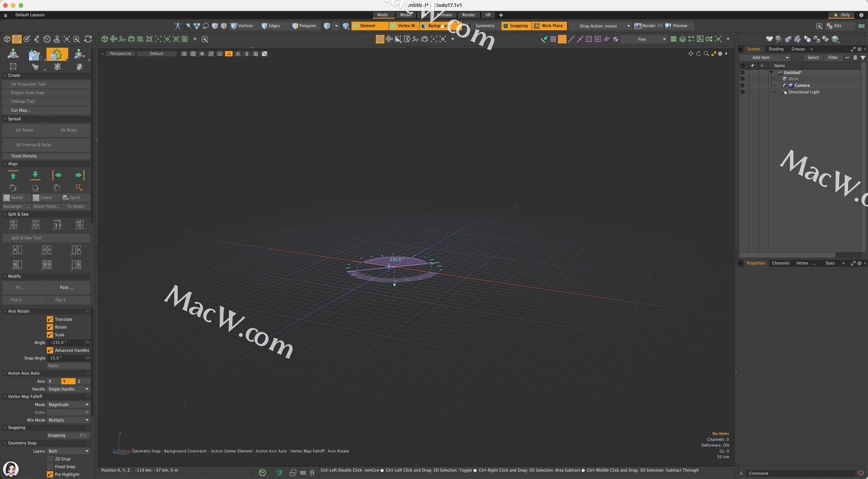Click the Angle input field showing -135.0

coord(66,342)
